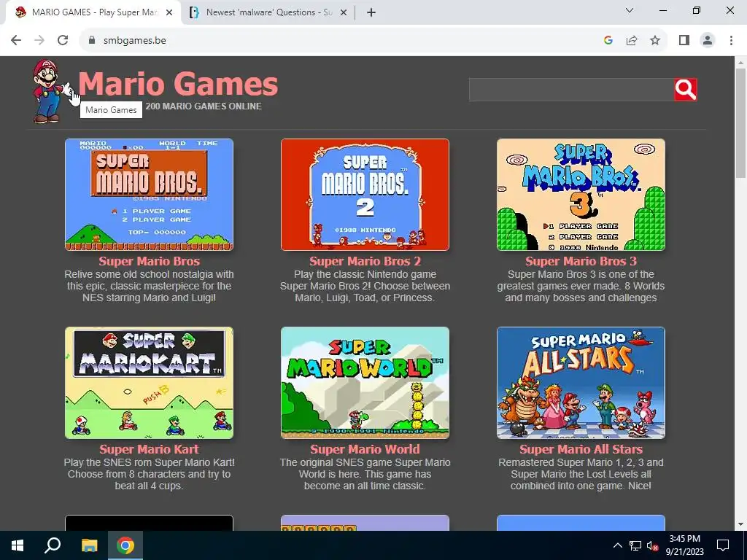
Task: Click the 'Play the classic Nintendo game' description
Action: point(365,286)
